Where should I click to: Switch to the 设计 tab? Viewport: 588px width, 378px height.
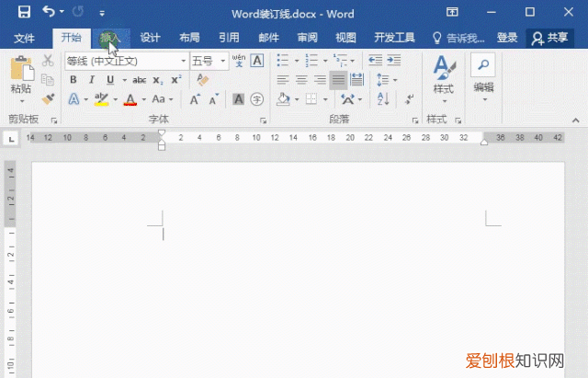click(151, 38)
